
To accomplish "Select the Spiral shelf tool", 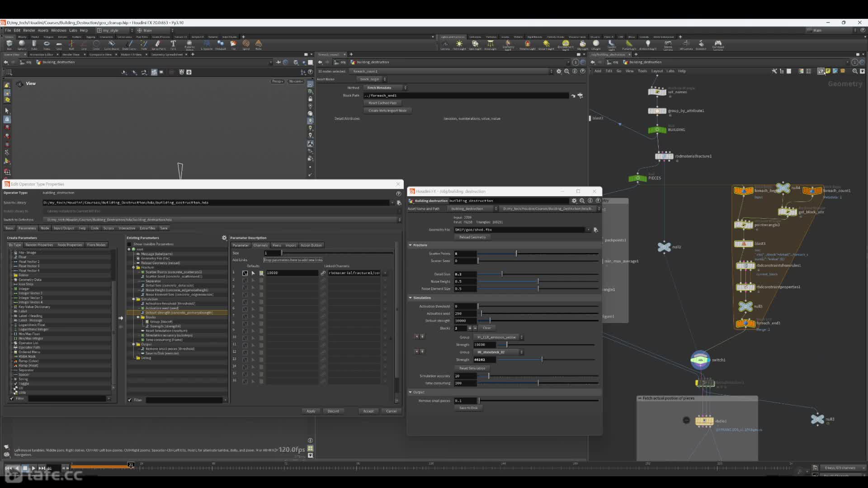I will [x=246, y=45].
